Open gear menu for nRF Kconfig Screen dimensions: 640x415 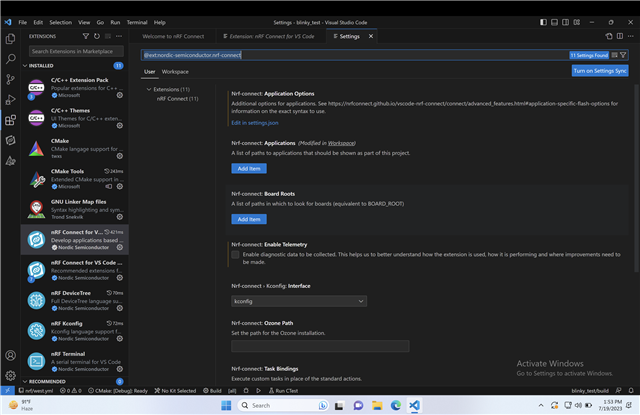pyautogui.click(x=120, y=338)
